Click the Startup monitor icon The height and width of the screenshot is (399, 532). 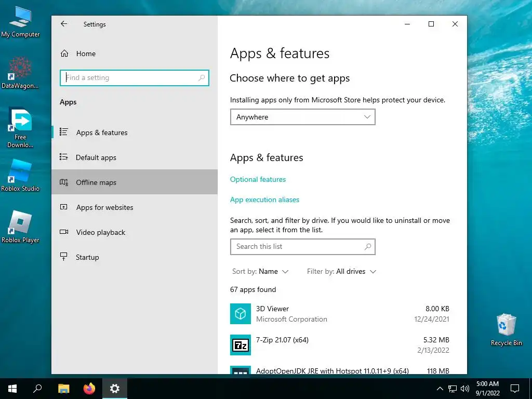[64, 257]
